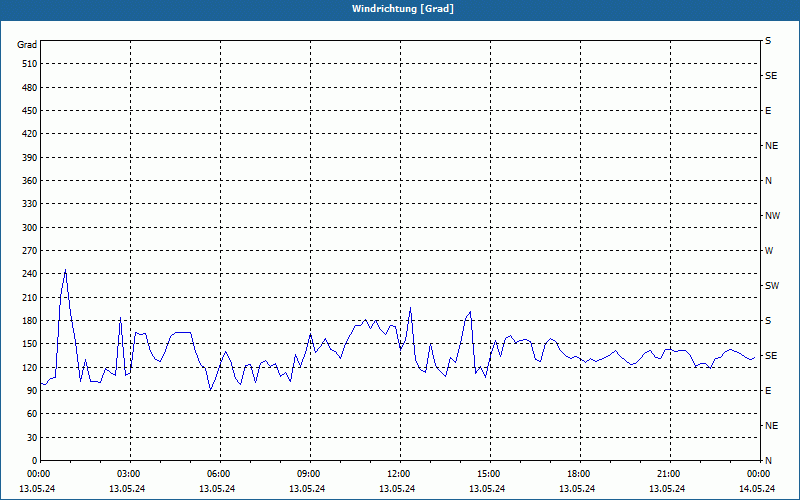800x500 pixels.
Task: Select the 30 degree axis label
Action: click(32, 437)
